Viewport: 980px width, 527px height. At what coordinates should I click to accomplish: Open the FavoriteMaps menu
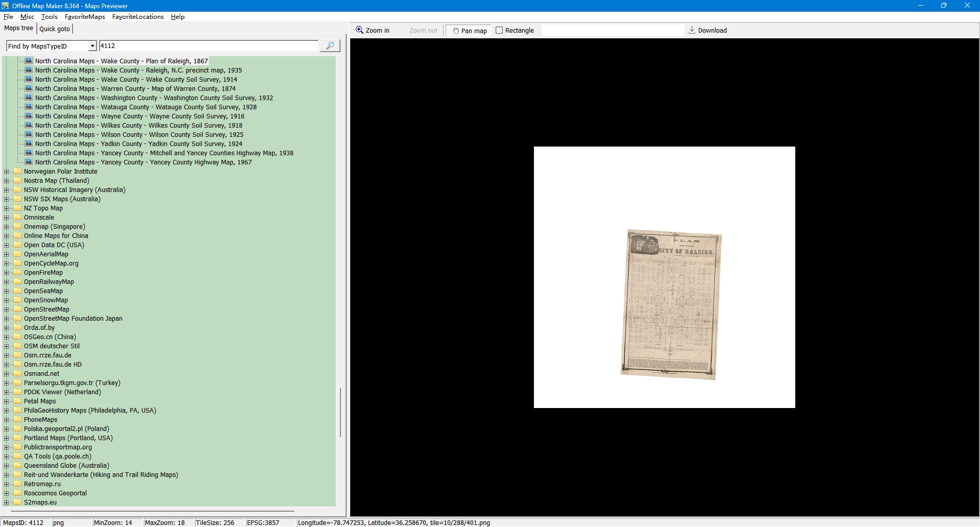point(85,17)
